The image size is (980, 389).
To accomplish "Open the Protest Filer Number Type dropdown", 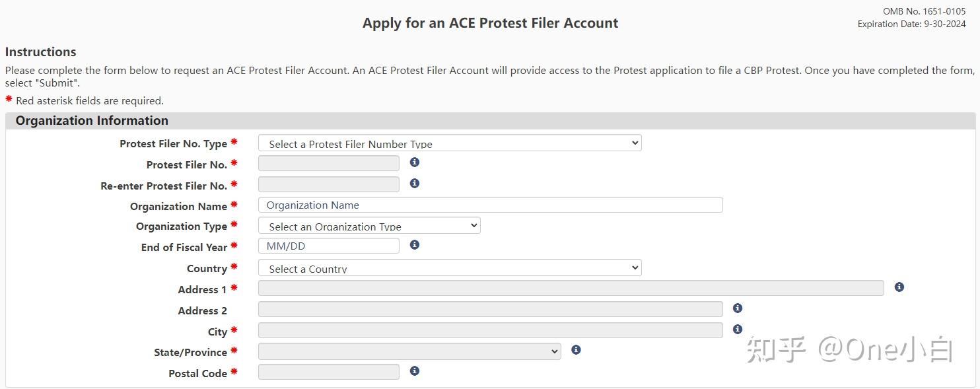I will (x=449, y=143).
